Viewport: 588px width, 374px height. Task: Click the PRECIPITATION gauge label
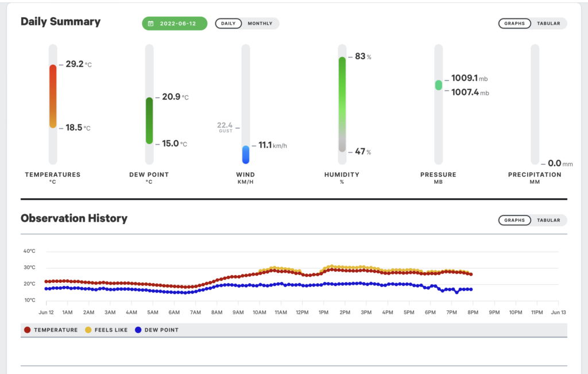[x=535, y=175]
